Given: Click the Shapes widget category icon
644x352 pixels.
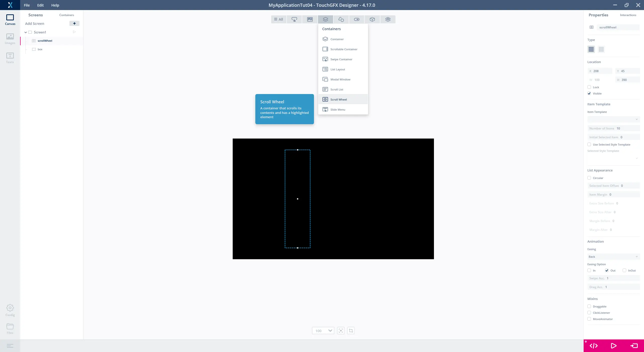Looking at the screenshot, I should pos(341,19).
